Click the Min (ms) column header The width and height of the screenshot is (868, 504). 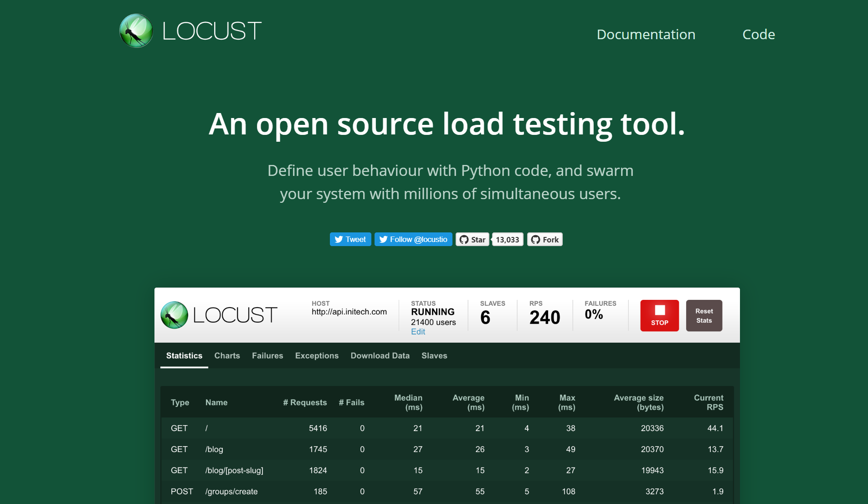click(520, 402)
